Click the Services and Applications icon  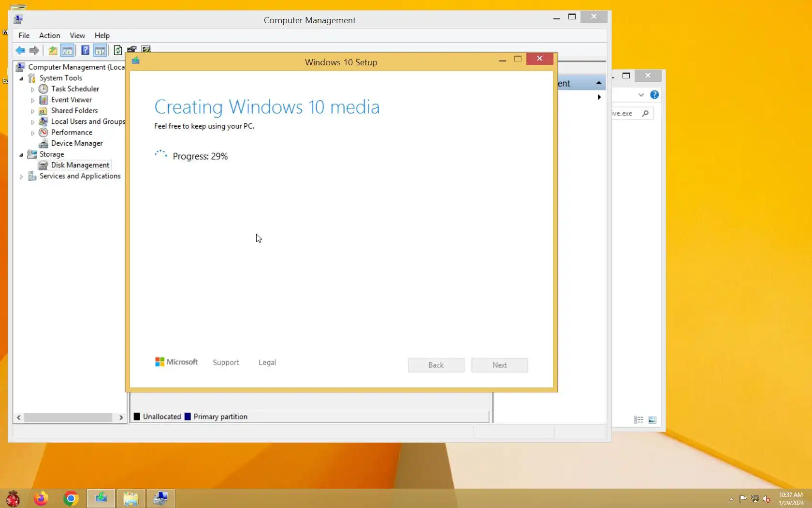32,176
